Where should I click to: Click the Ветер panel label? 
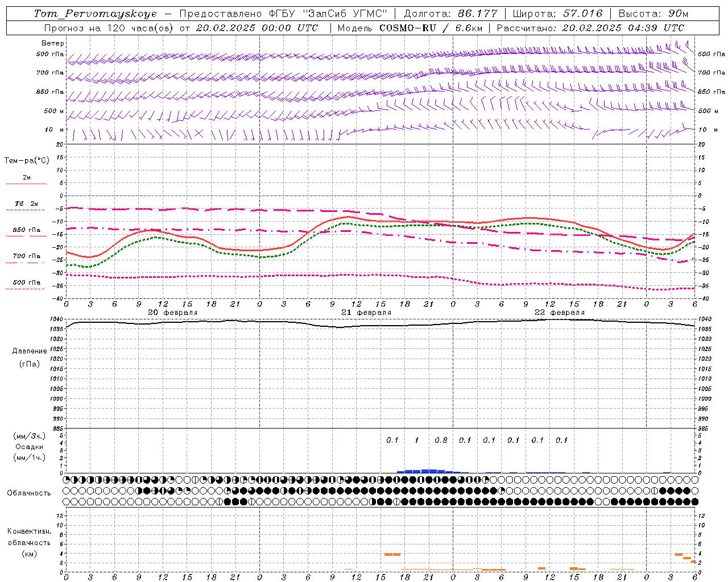coord(53,43)
